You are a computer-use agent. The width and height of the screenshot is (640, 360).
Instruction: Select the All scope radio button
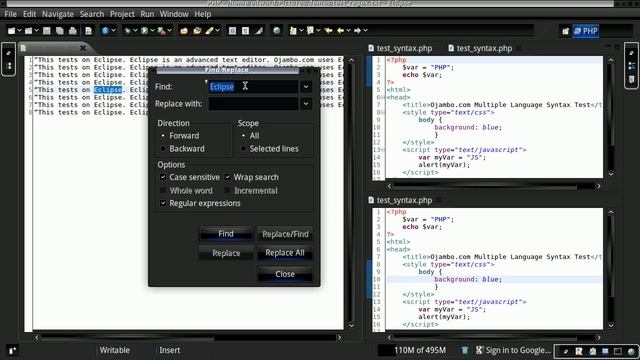pyautogui.click(x=244, y=136)
